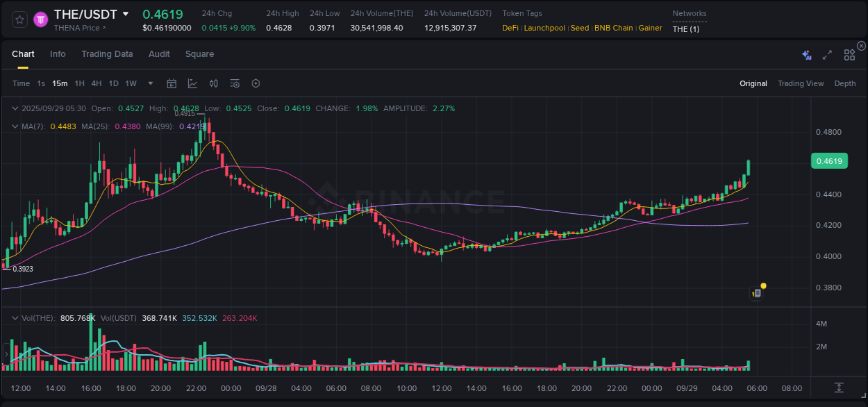Click the candlestick display settings icon
The width and height of the screenshot is (868, 407).
pyautogui.click(x=213, y=83)
